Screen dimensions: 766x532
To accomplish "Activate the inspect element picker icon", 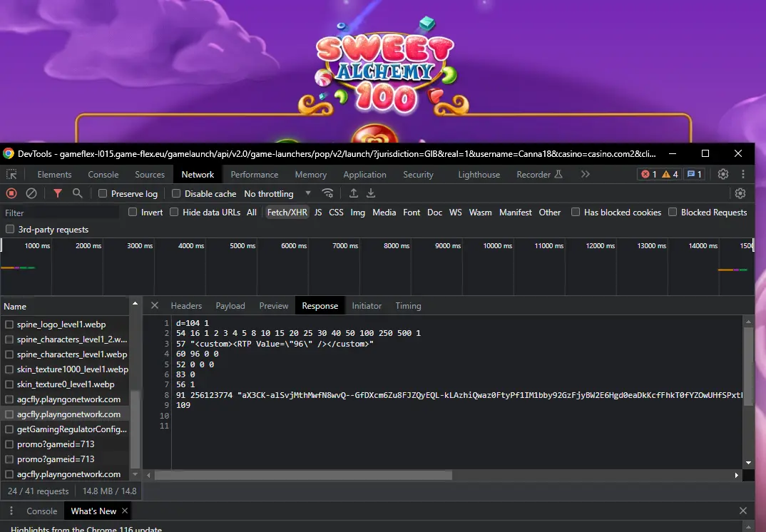I will [x=11, y=175].
